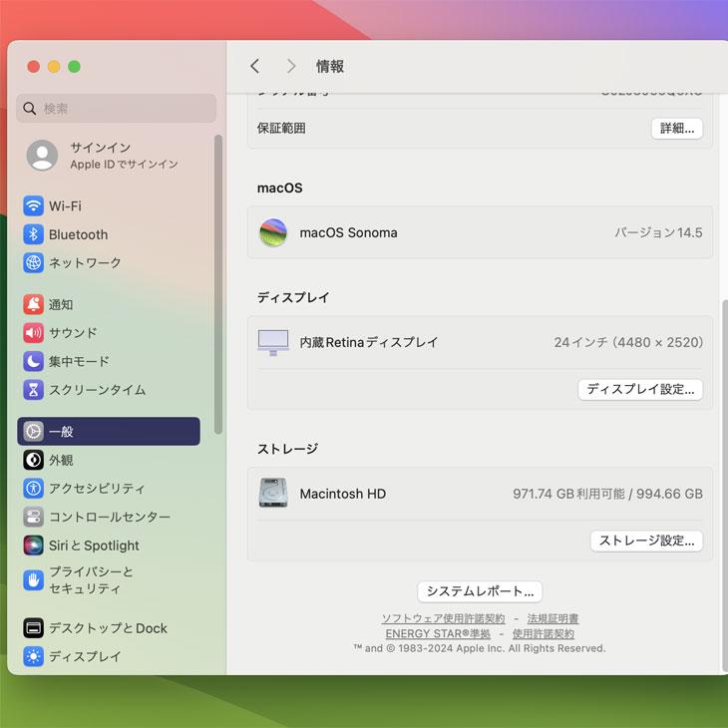
Task: Click Macintosh HD name text
Action: tap(343, 494)
